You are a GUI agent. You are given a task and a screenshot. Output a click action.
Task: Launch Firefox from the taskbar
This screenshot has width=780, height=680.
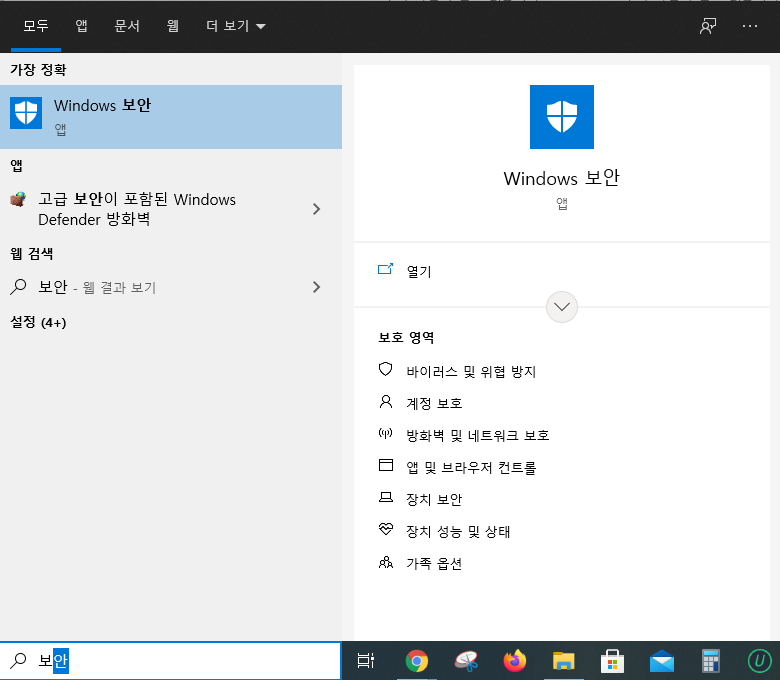tap(514, 661)
